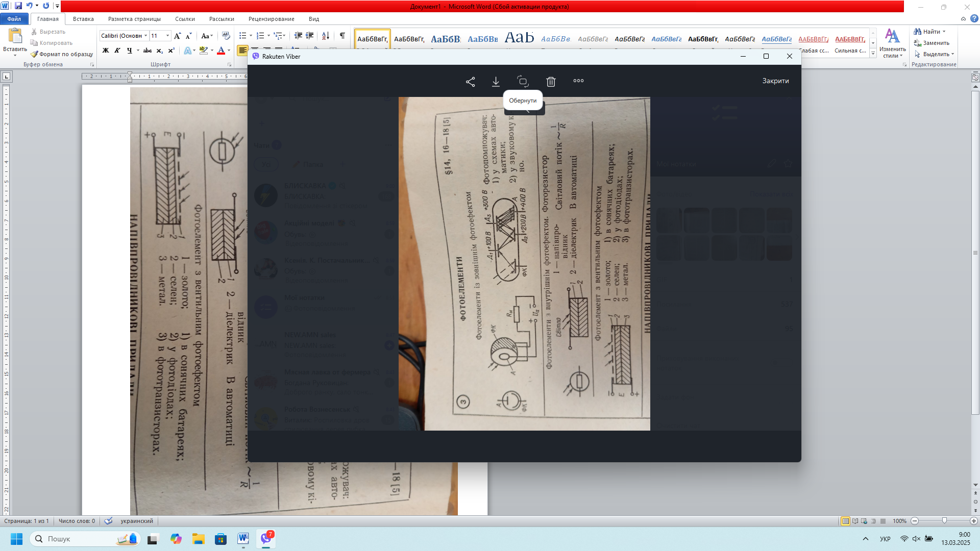The height and width of the screenshot is (551, 980).
Task: Click the Viber share icon
Action: 470,82
